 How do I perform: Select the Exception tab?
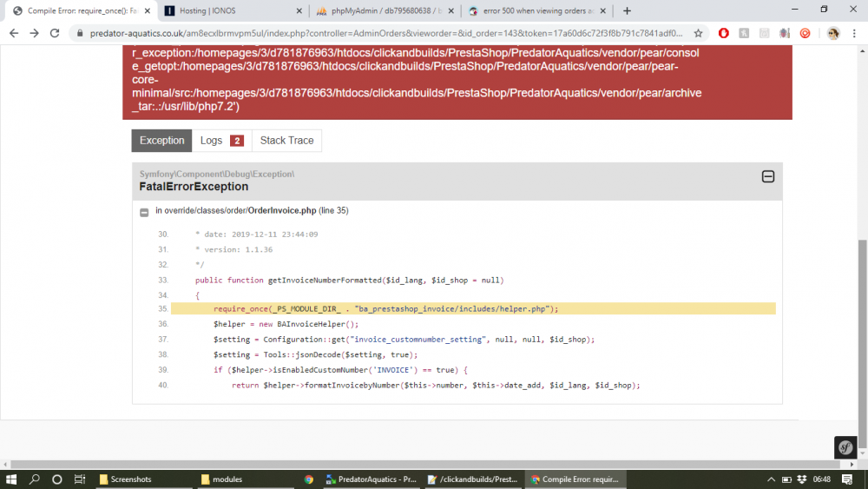click(x=161, y=141)
